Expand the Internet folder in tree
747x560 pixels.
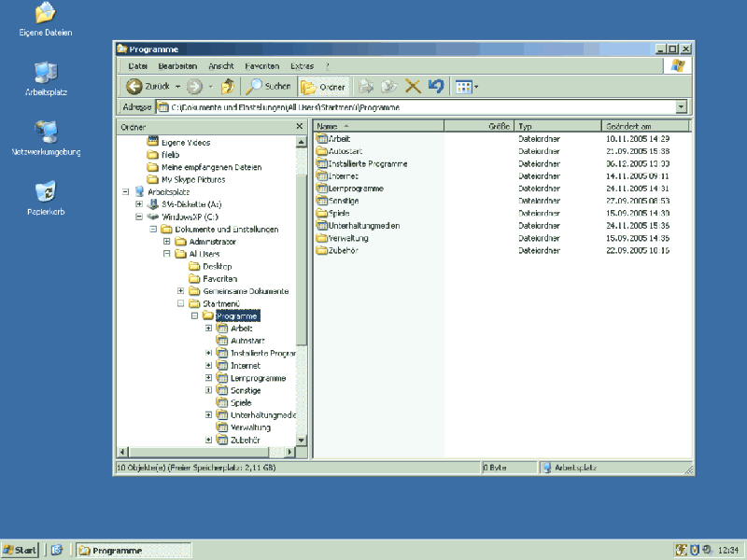(208, 365)
